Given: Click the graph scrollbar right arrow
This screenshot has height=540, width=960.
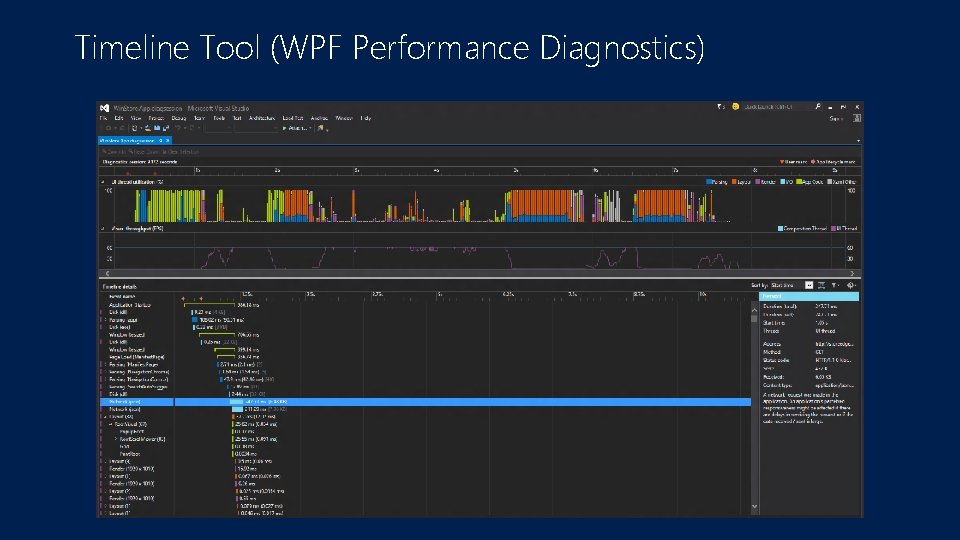Looking at the screenshot, I should 852,273.
